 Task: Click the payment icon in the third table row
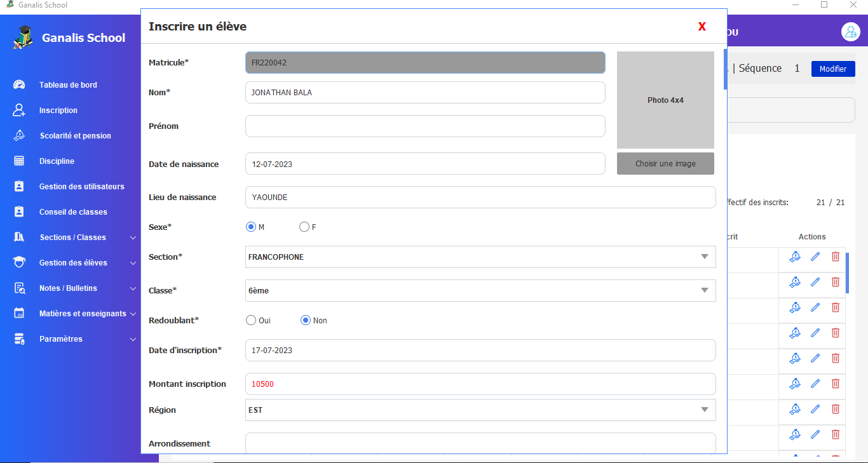click(795, 307)
